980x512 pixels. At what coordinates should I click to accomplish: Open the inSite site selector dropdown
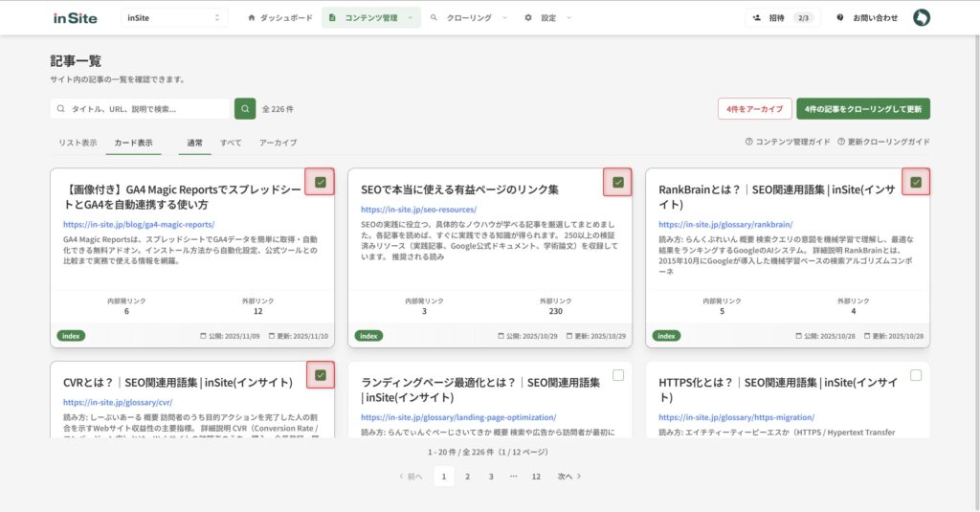pyautogui.click(x=174, y=17)
